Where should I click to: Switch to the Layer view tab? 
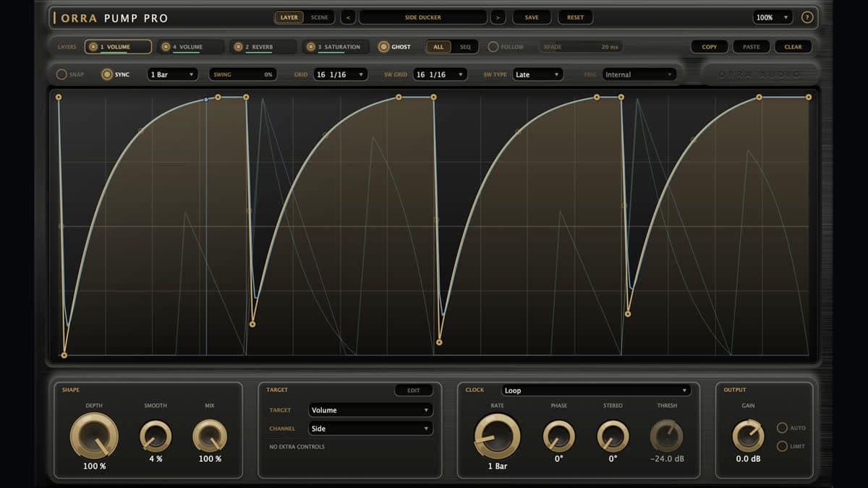coord(289,17)
